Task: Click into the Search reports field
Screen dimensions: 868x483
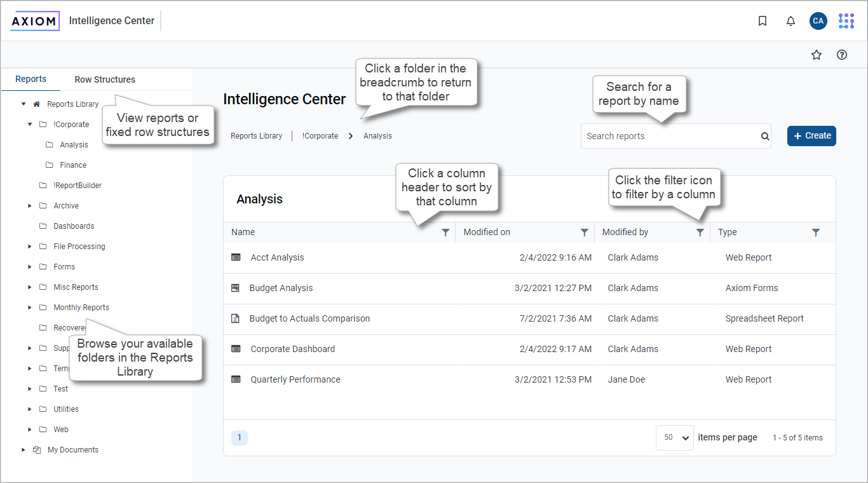Action: [670, 136]
